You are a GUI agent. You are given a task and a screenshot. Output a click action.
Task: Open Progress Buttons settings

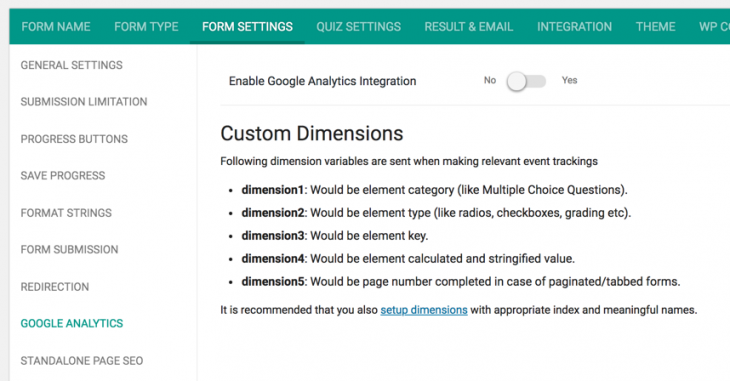tap(74, 139)
